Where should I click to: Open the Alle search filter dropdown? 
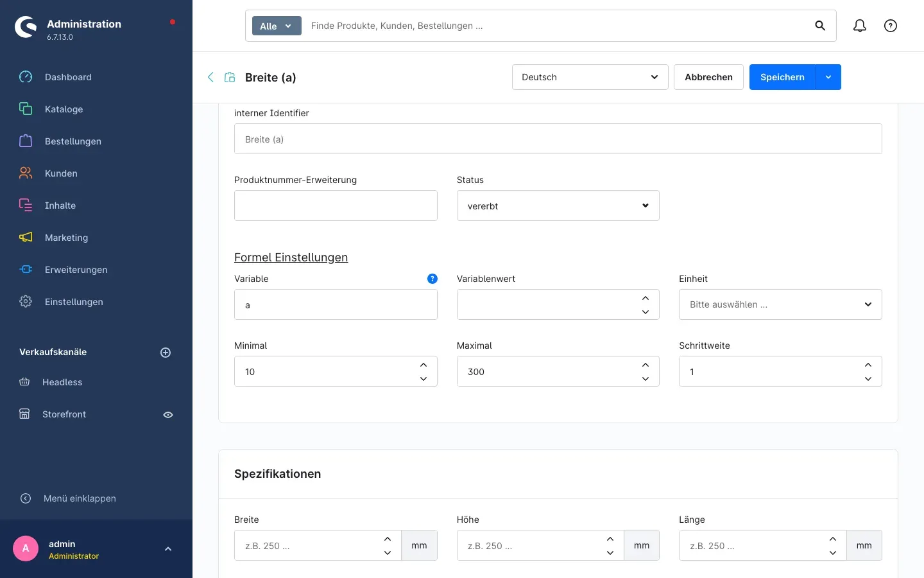(x=277, y=26)
